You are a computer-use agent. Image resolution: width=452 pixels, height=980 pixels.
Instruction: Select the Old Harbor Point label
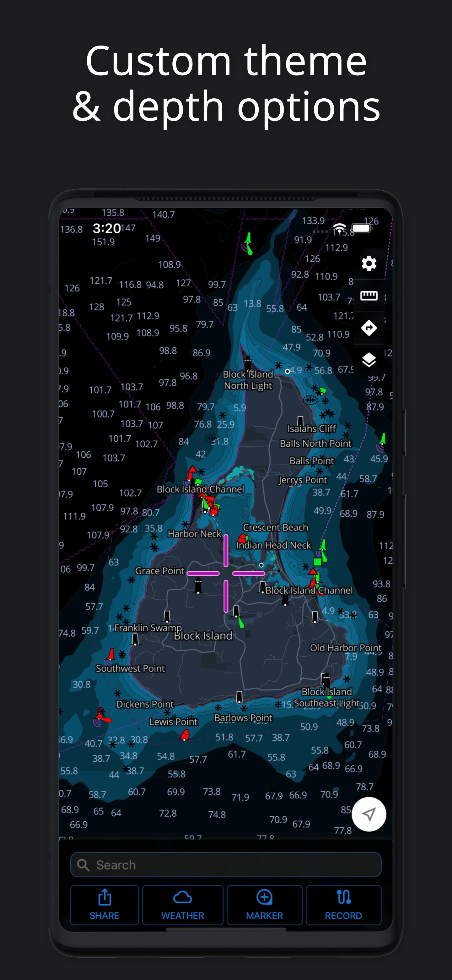pyautogui.click(x=345, y=647)
